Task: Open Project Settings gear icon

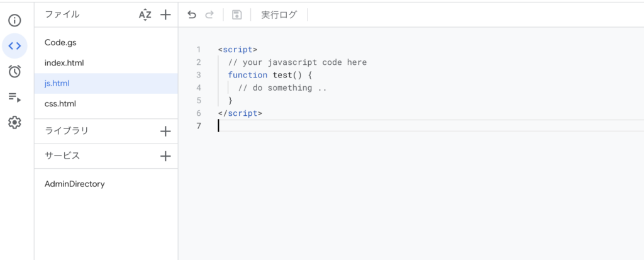Action: [x=15, y=122]
